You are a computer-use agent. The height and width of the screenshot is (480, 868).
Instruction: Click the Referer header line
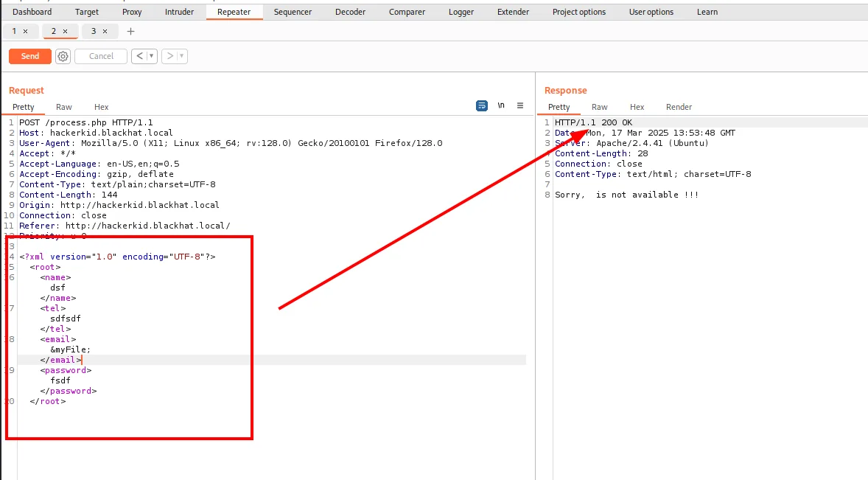[x=125, y=226]
